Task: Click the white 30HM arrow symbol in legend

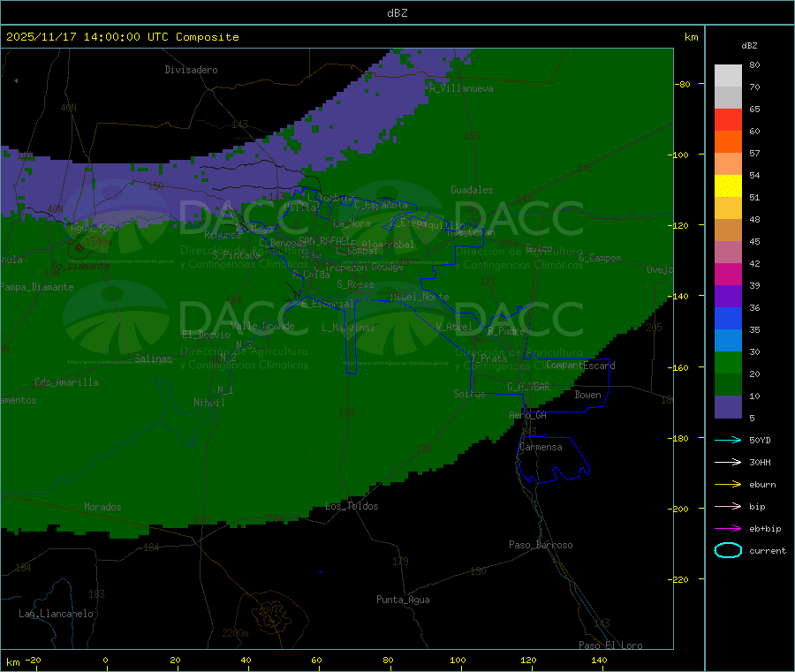Action: point(728,462)
